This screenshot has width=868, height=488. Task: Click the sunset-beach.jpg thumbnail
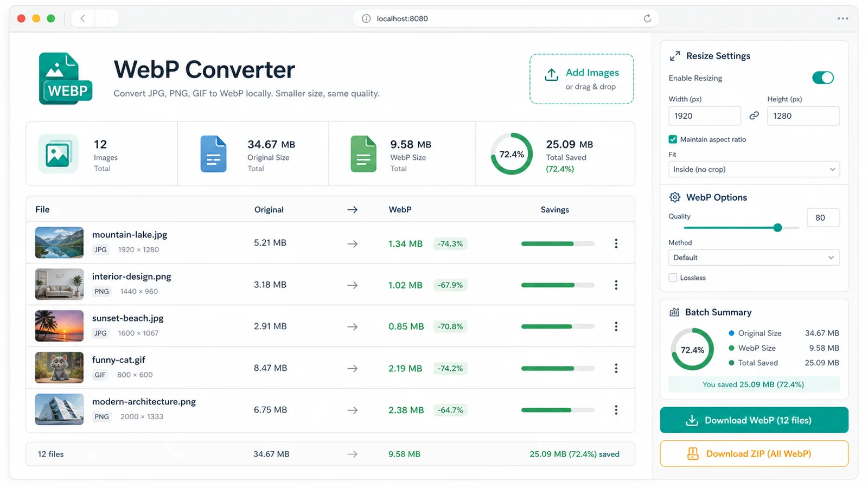[x=59, y=326]
